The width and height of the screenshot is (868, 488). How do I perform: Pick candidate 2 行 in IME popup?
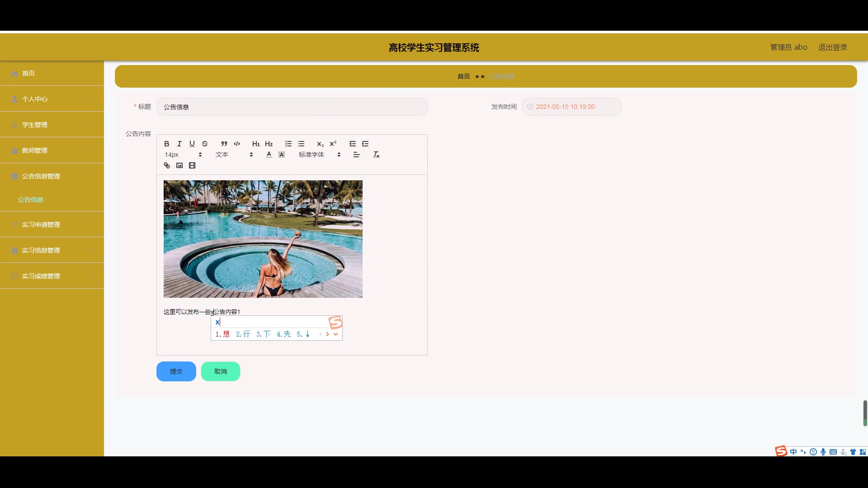click(x=243, y=334)
